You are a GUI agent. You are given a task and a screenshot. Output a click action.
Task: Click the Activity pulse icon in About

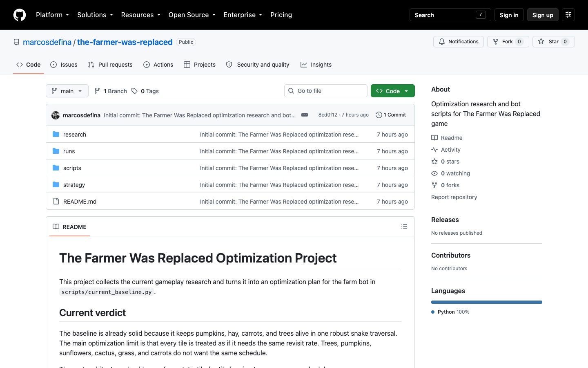pyautogui.click(x=434, y=150)
